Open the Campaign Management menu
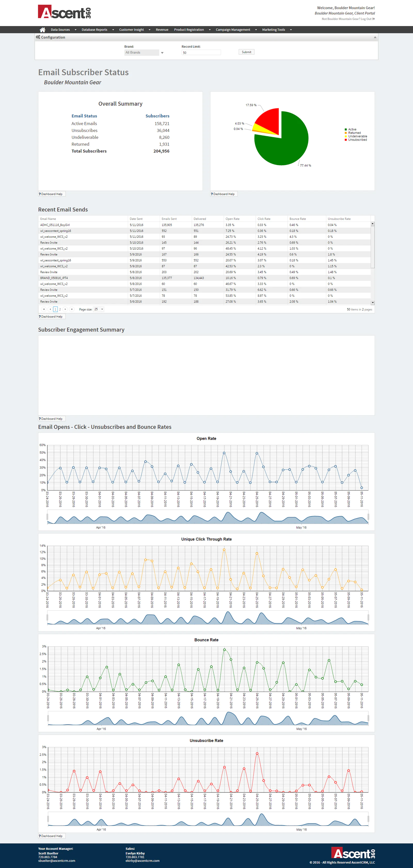Viewport: 413px width, 868px height. pyautogui.click(x=233, y=30)
